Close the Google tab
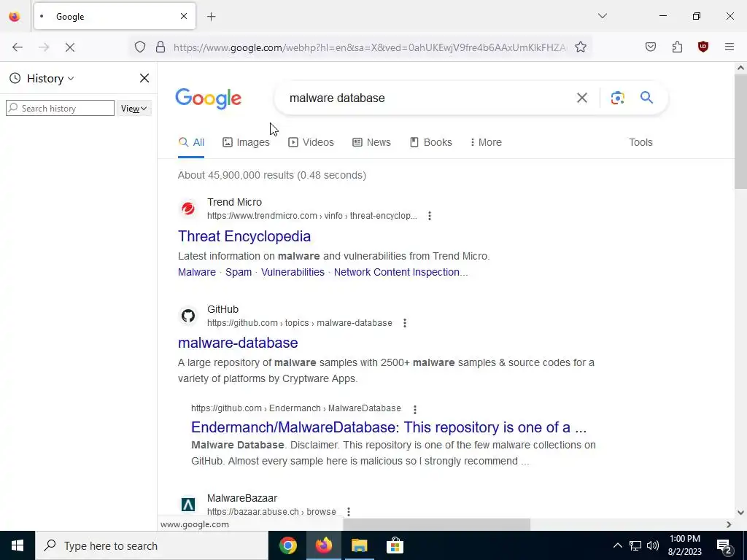Image resolution: width=747 pixels, height=560 pixels. pyautogui.click(x=184, y=17)
